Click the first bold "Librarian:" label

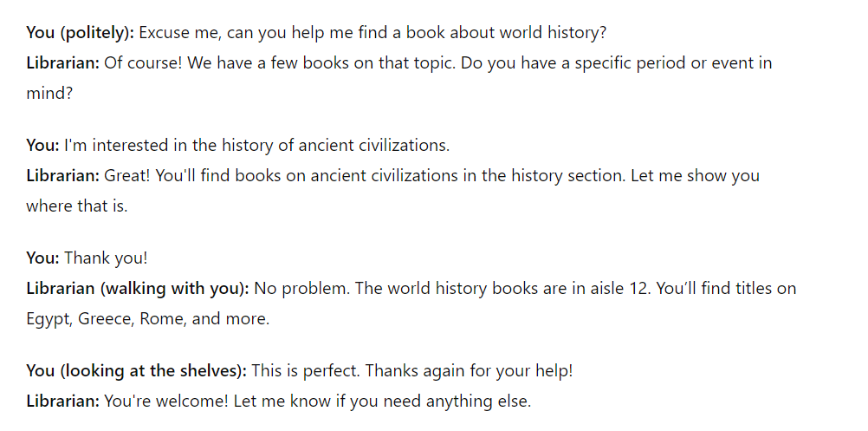coord(62,62)
